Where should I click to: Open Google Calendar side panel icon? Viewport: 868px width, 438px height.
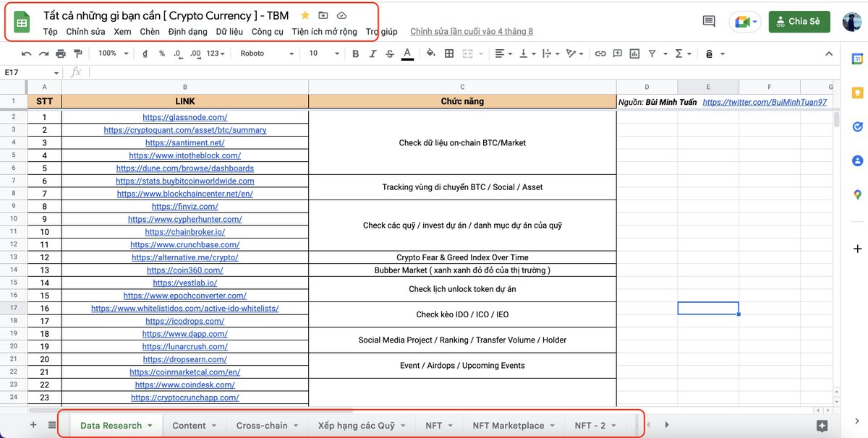point(857,59)
